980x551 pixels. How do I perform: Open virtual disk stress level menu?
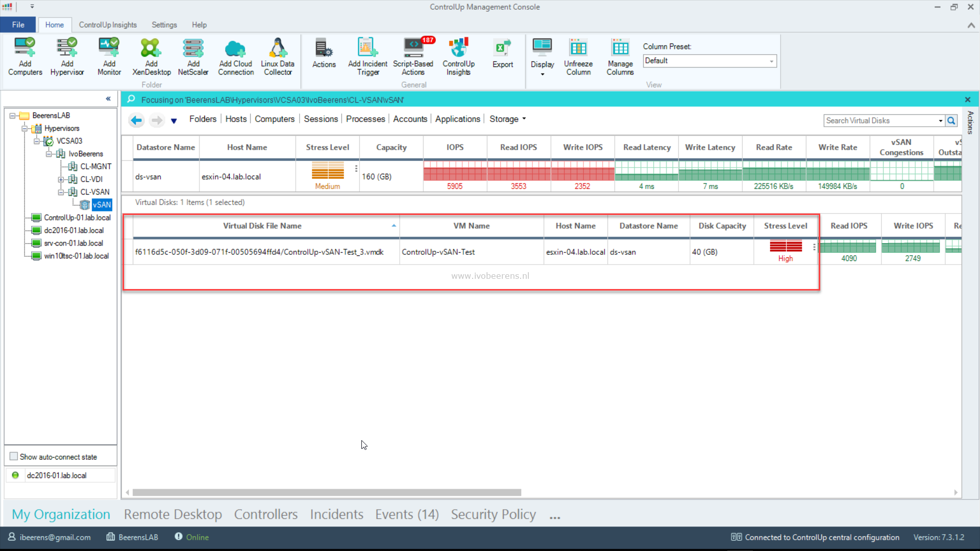[814, 247]
